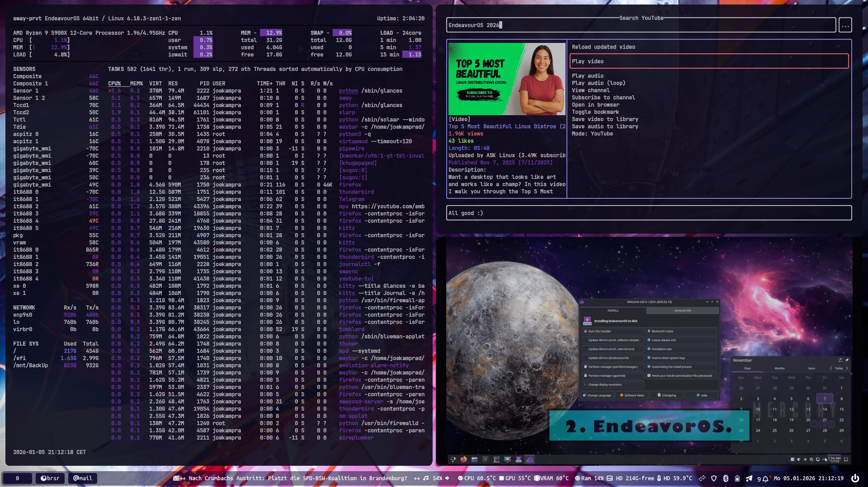Screen dimensions: 868x487
Task: Click the date and time clock
Action: click(x=809, y=478)
